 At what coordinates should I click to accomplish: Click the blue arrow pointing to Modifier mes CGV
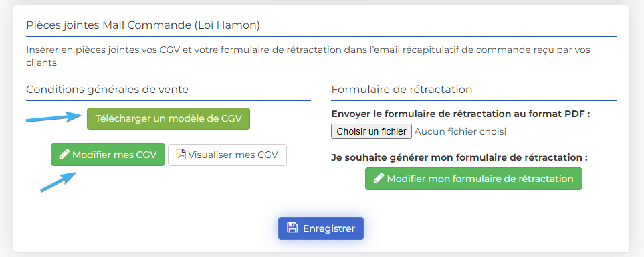click(58, 181)
